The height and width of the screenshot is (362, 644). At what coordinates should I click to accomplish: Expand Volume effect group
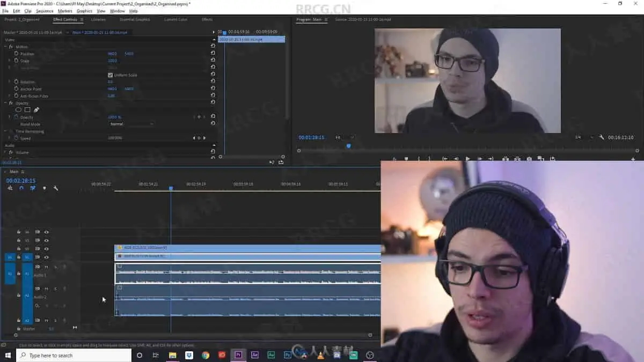tap(5, 152)
